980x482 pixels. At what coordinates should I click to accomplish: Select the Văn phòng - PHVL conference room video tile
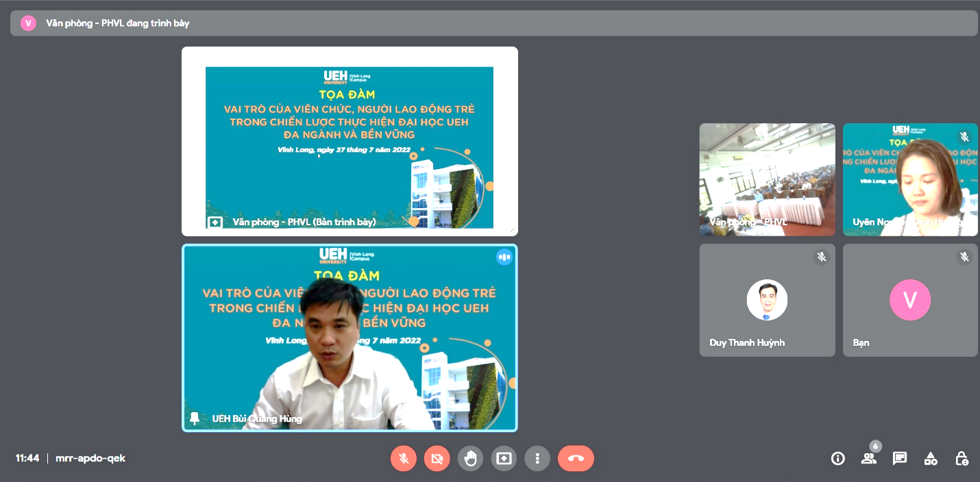click(x=768, y=179)
